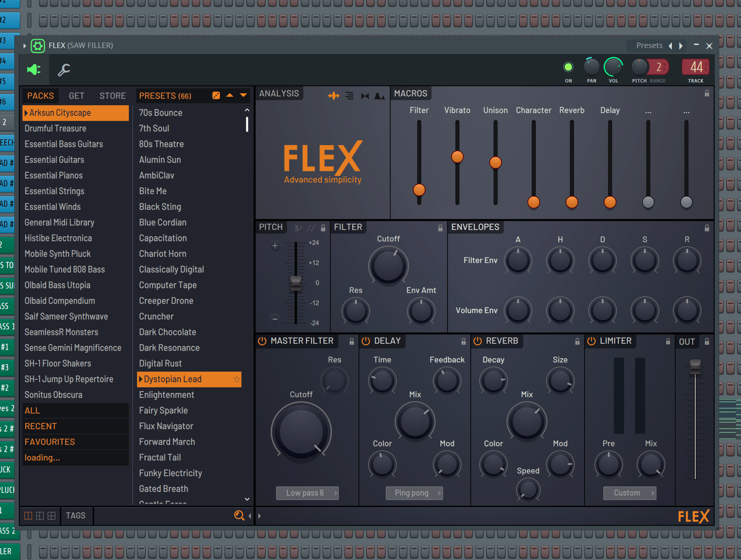Click the lock icon on the FILTER panel

(440, 228)
